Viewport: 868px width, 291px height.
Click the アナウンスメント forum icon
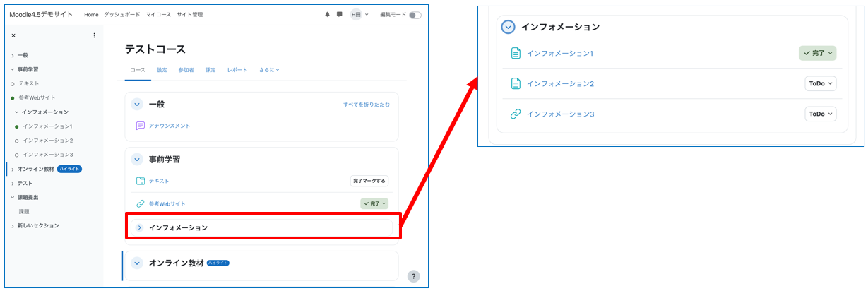pos(140,126)
